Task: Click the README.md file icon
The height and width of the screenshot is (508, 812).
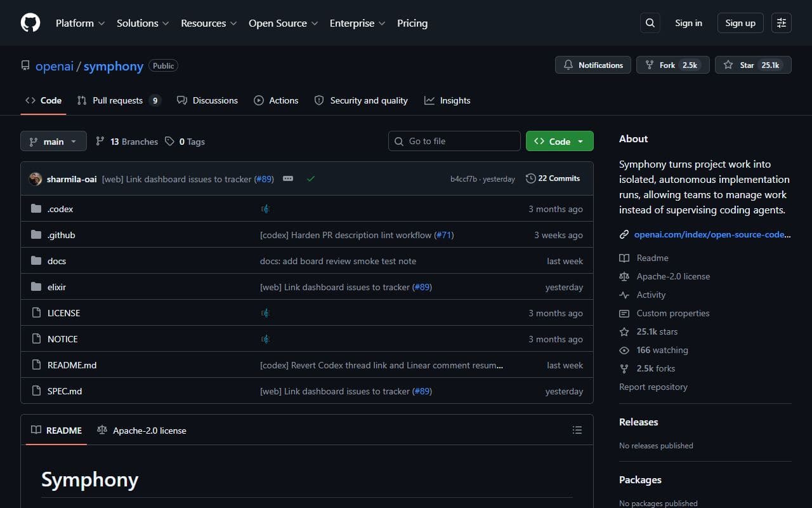Action: [x=36, y=365]
